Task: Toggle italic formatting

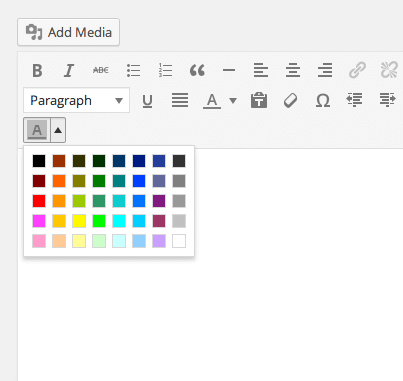Action: 69,70
